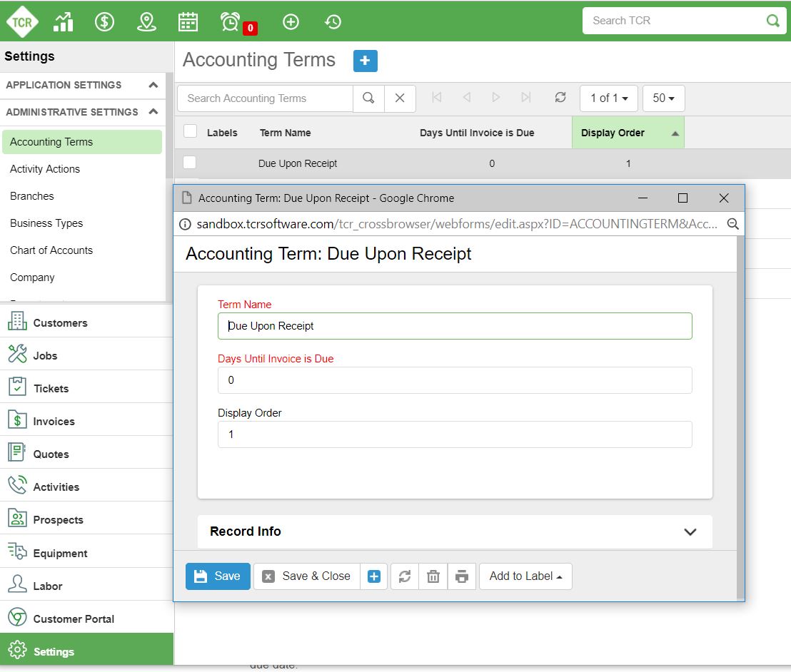Check the Due Upon Receipt row checkbox

(x=190, y=163)
